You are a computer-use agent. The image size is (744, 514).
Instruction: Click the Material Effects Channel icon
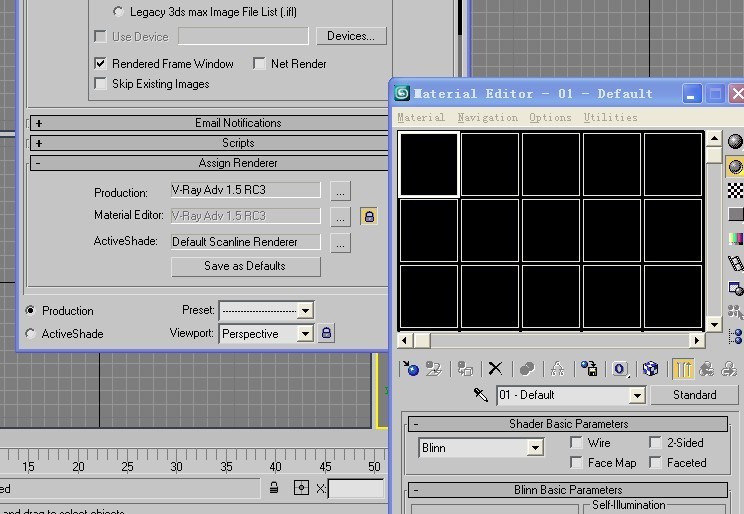point(619,369)
